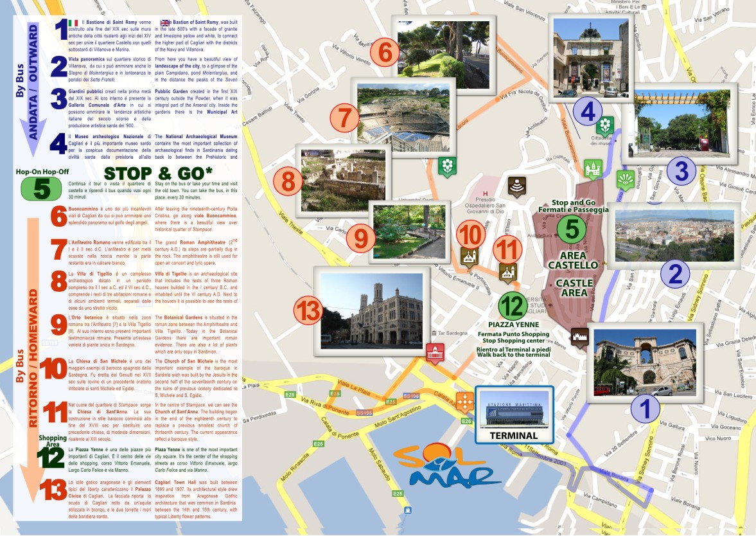
Task: Click the green flower icon above Cittadella dei musei
Action: click(604, 126)
